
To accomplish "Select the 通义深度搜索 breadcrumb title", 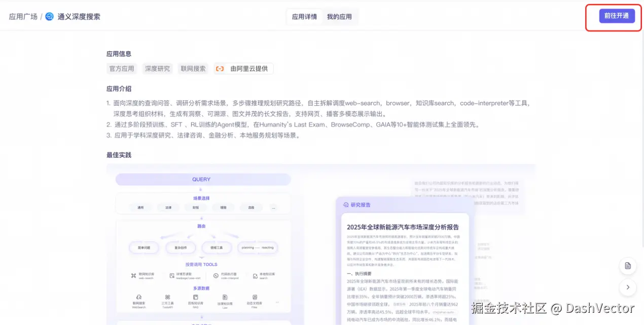I will pos(79,17).
